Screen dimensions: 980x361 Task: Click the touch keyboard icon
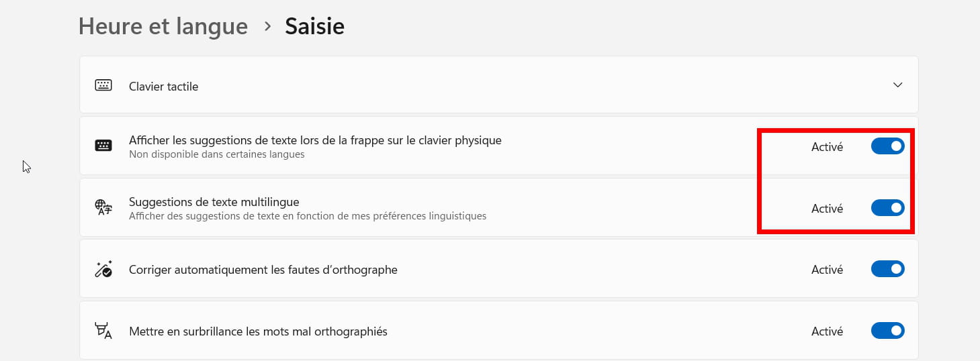tap(103, 85)
